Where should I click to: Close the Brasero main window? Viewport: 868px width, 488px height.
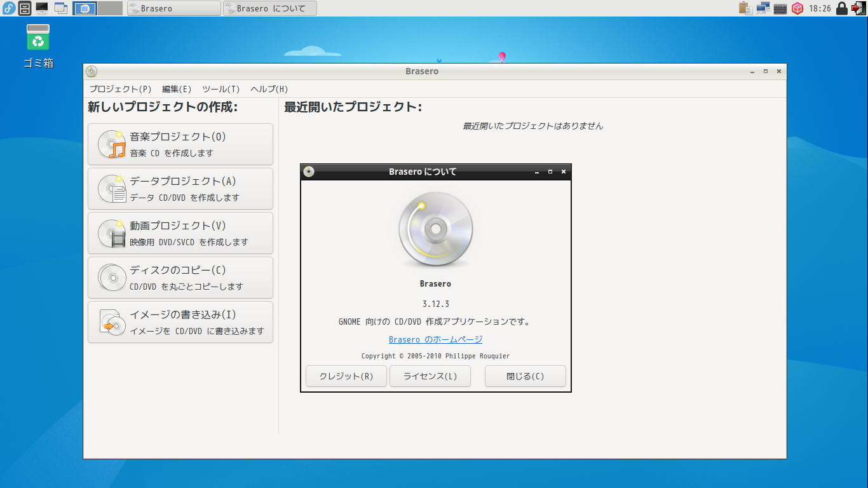pyautogui.click(x=778, y=71)
